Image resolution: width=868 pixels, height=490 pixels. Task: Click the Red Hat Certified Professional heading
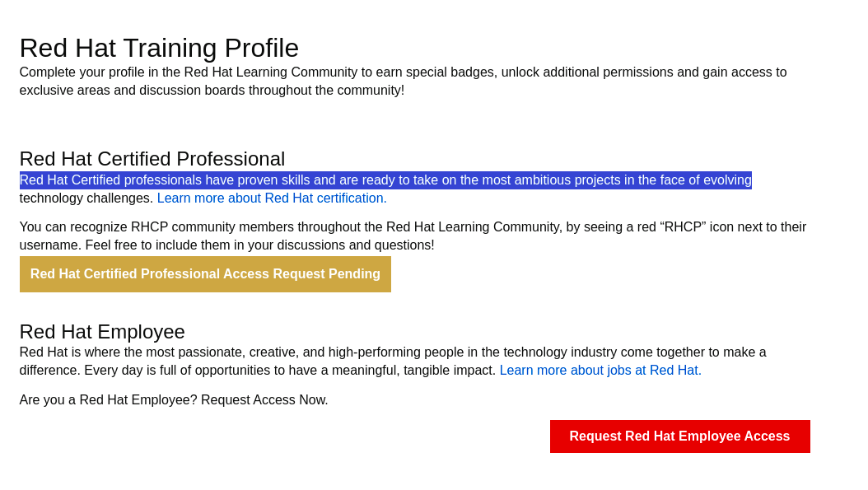(152, 158)
